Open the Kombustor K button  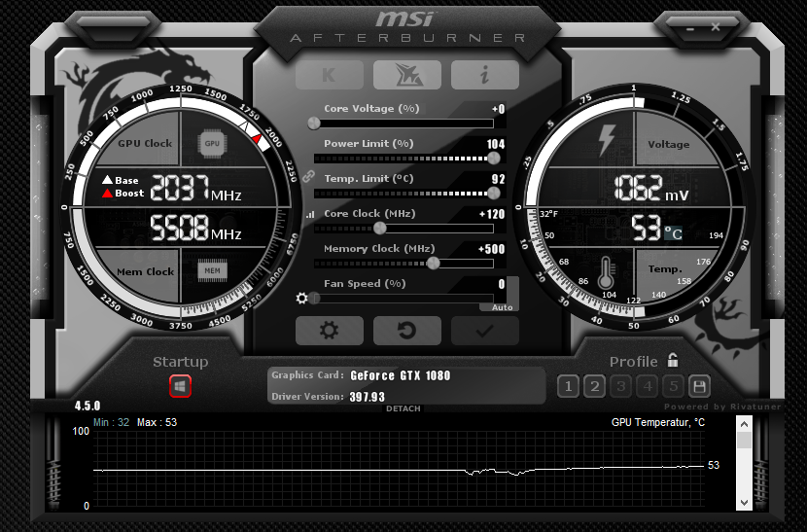[330, 75]
